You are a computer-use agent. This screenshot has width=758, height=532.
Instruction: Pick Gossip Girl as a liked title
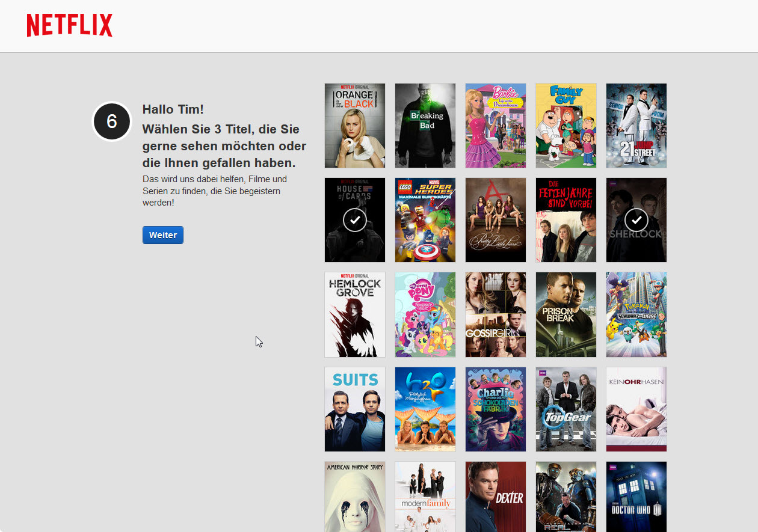(x=495, y=314)
